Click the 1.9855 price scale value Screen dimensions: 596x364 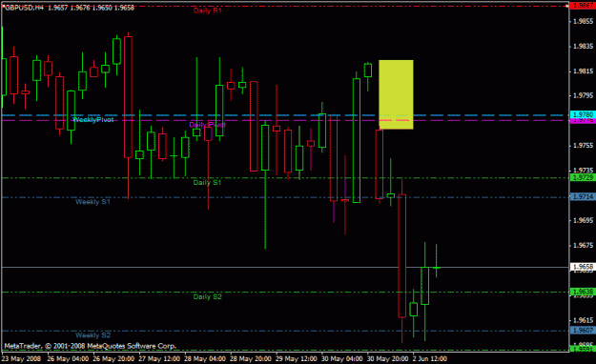[583, 21]
